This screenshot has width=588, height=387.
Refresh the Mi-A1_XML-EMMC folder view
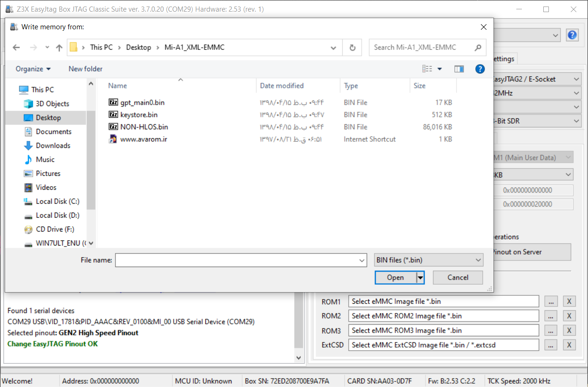pos(352,47)
